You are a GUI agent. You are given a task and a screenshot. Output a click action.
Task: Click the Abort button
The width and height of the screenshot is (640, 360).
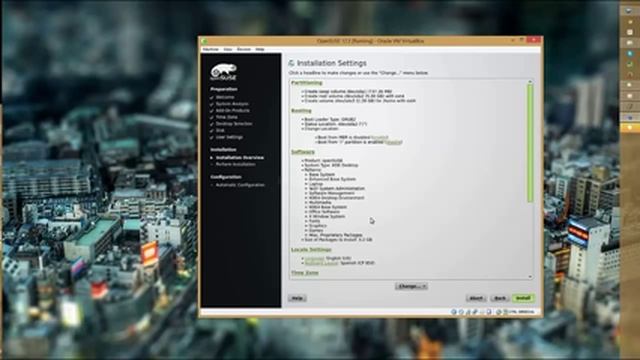pos(476,298)
